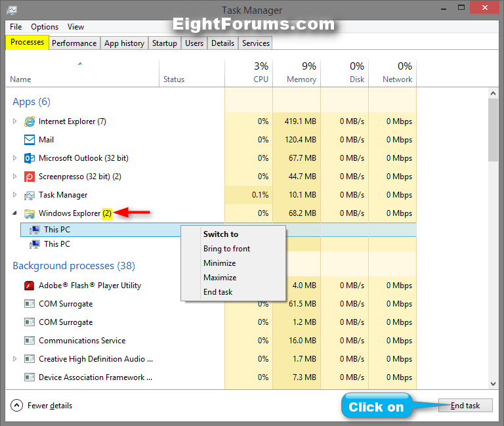The width and height of the screenshot is (504, 426).
Task: Choose Minimize in the context menu
Action: tap(234, 263)
